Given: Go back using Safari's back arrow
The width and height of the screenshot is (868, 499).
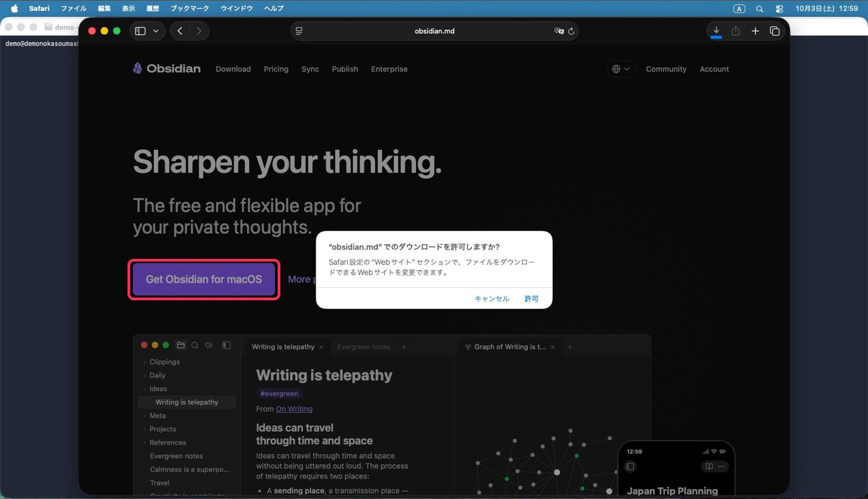Looking at the screenshot, I should (x=180, y=31).
